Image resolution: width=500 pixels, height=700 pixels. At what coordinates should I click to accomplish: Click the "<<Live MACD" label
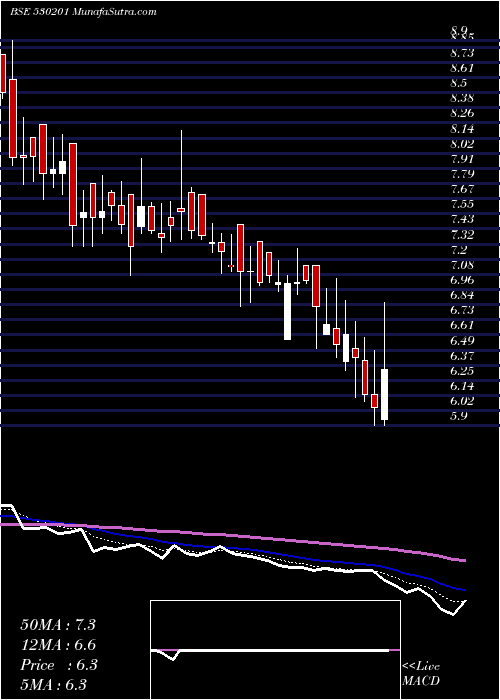[421, 674]
